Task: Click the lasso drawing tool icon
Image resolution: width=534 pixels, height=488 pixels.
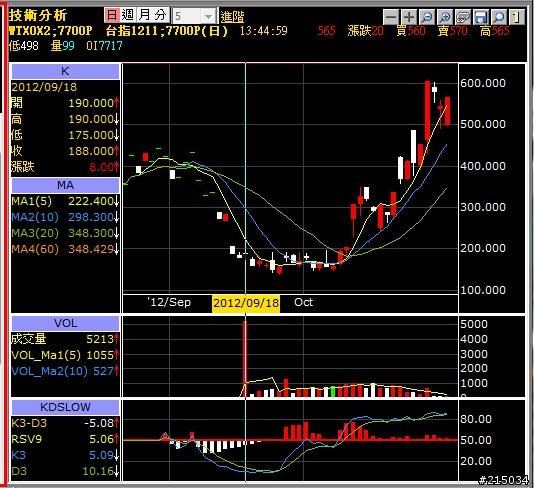Action: [x=463, y=17]
